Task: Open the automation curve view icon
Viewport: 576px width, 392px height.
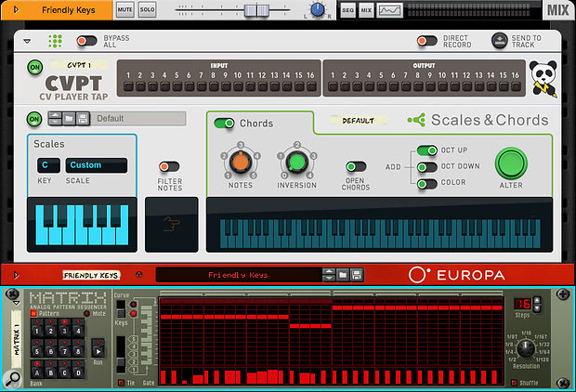Action: 390,10
